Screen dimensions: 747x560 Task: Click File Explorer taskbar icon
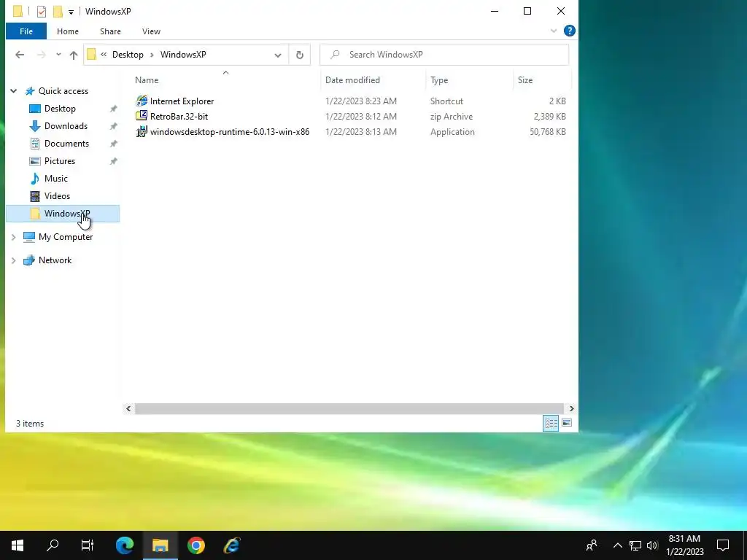[x=160, y=545]
